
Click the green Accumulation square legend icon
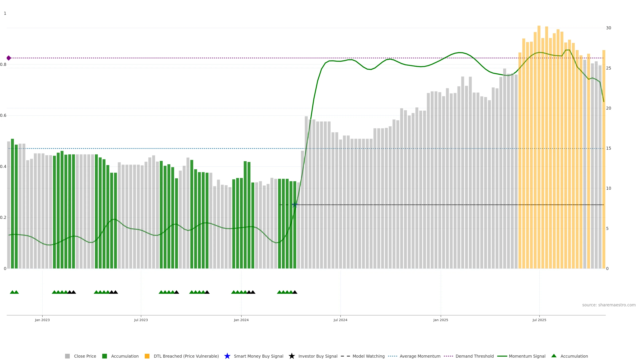pos(104,356)
